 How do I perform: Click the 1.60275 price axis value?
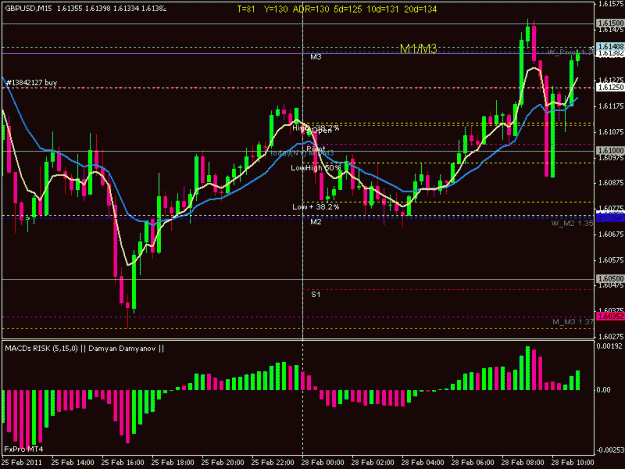coord(611,337)
